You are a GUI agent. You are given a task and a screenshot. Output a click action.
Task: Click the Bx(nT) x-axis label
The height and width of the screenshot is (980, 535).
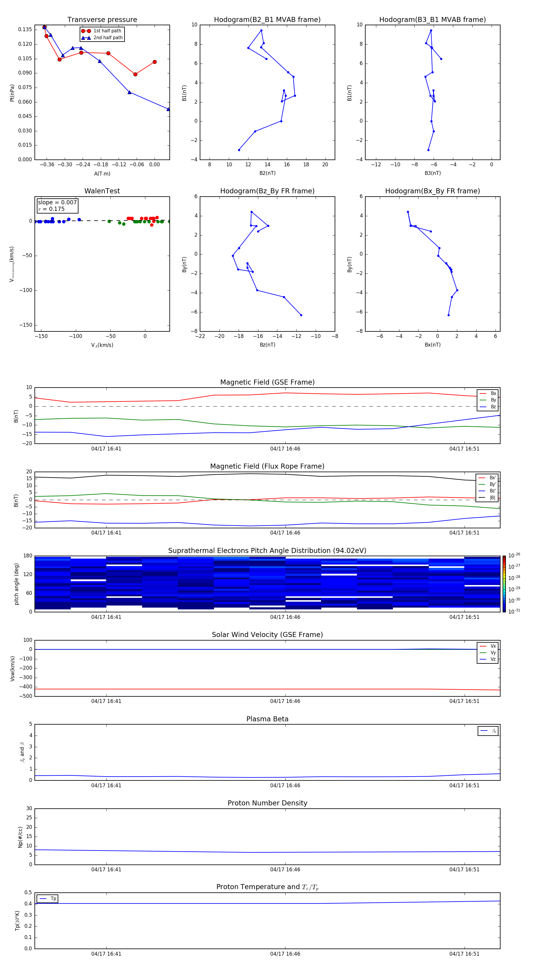432,345
